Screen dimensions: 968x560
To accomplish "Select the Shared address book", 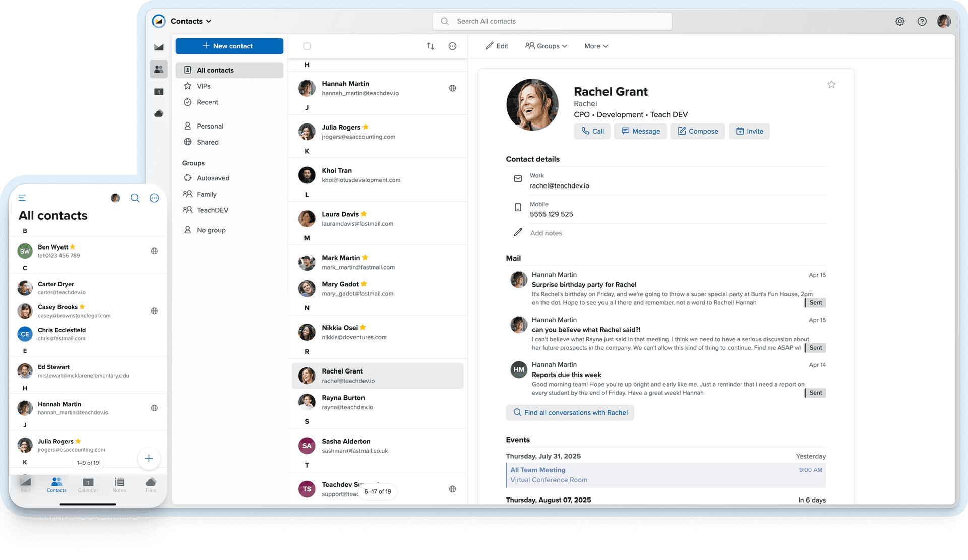I will pos(229,142).
